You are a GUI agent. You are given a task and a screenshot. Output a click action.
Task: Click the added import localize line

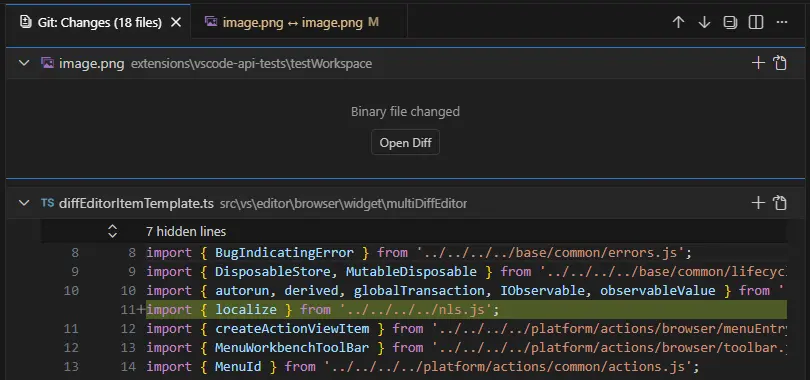pos(466,309)
